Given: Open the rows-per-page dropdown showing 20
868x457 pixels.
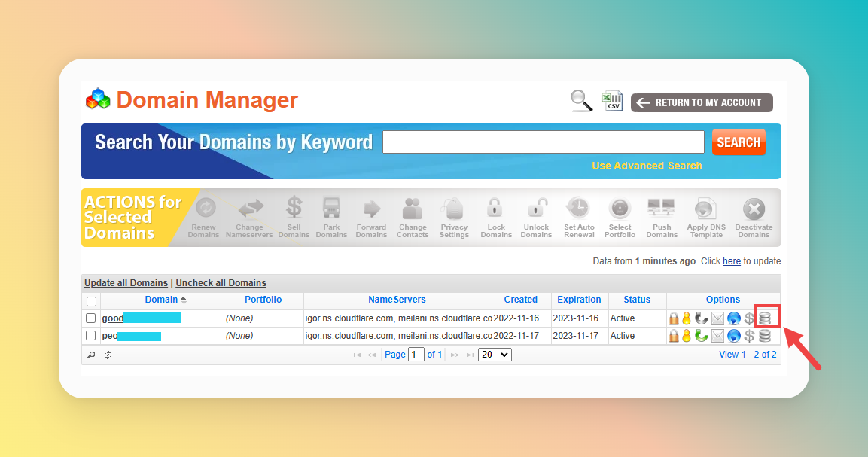Looking at the screenshot, I should [495, 355].
